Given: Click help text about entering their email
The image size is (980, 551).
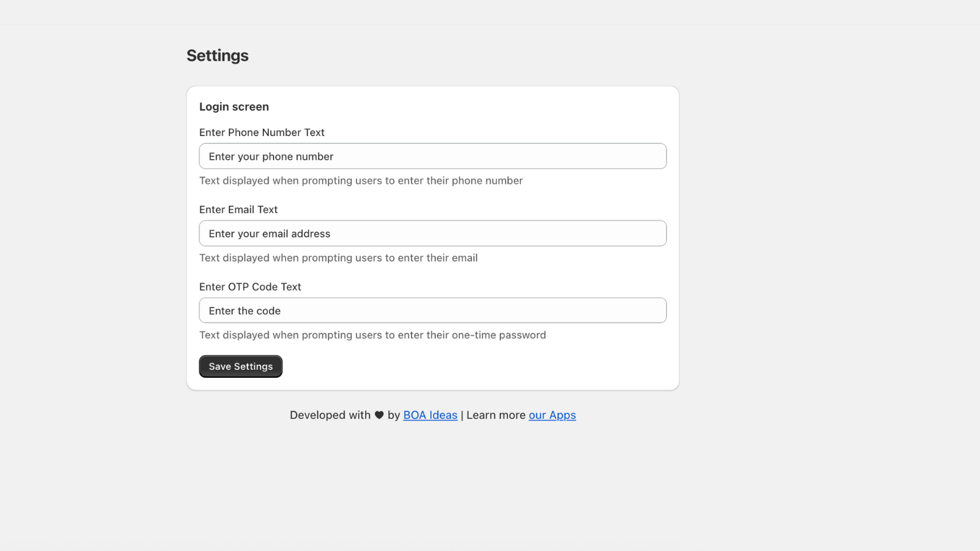Looking at the screenshot, I should [x=338, y=258].
